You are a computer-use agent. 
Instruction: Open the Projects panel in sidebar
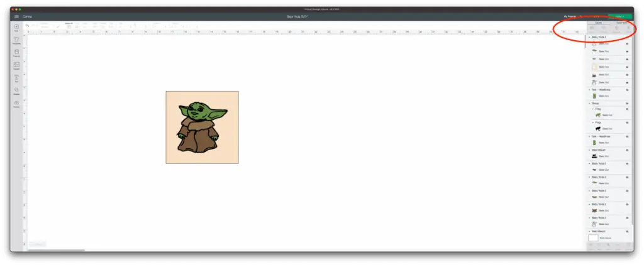(x=16, y=53)
